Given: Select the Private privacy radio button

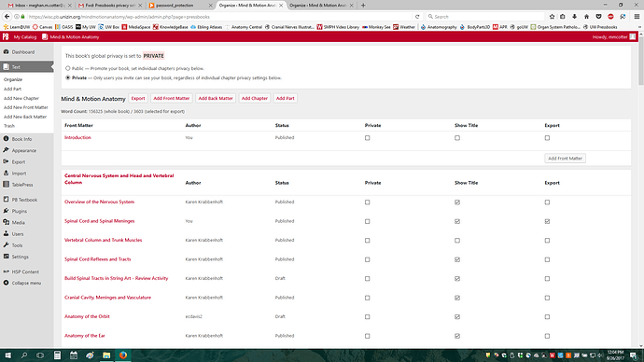Looking at the screenshot, I should (x=68, y=77).
